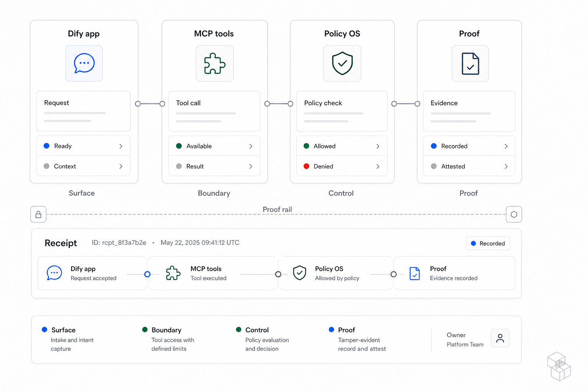Open the Available status row
The height and width of the screenshot is (392, 588).
pyautogui.click(x=214, y=146)
